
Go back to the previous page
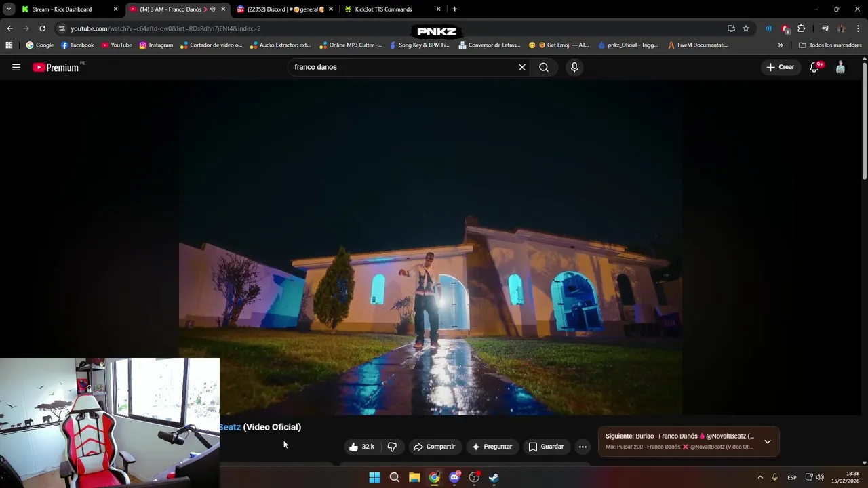click(x=9, y=28)
